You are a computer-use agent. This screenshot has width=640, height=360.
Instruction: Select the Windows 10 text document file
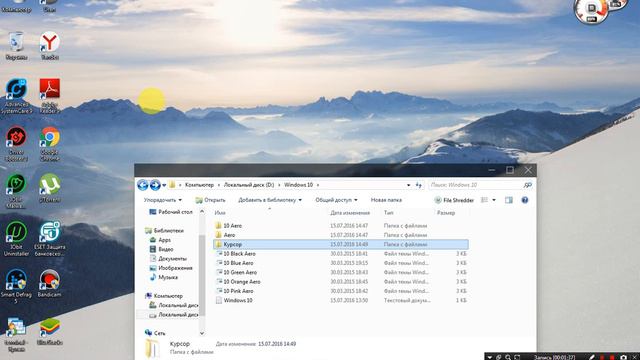click(x=341, y=300)
